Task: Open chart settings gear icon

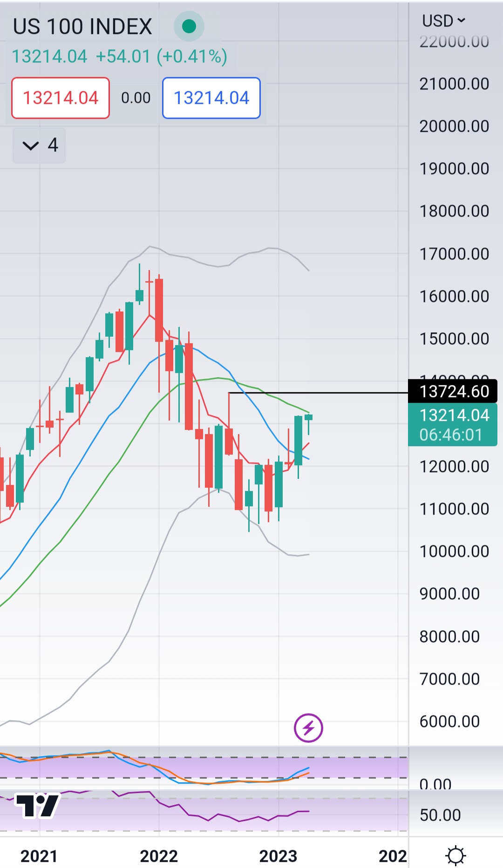Action: [455, 856]
